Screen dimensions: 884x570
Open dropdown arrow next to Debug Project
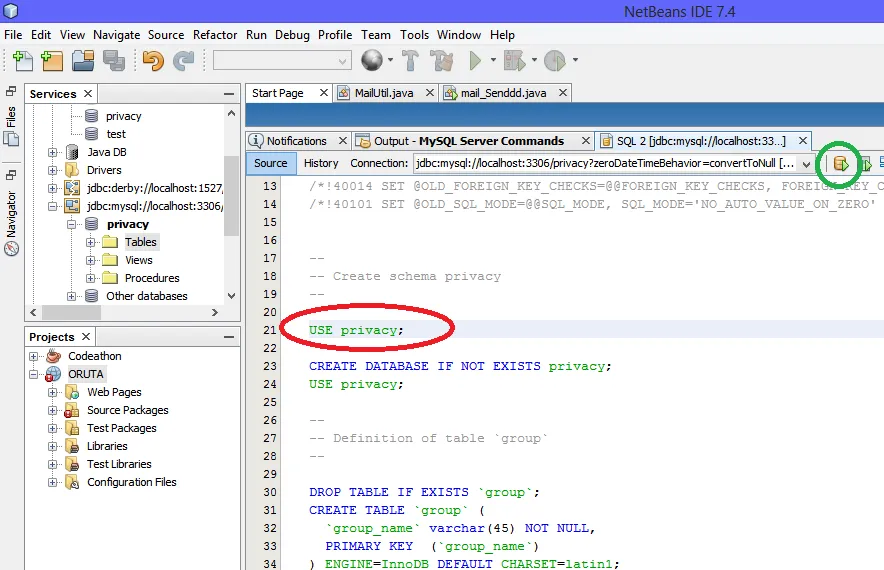click(534, 60)
